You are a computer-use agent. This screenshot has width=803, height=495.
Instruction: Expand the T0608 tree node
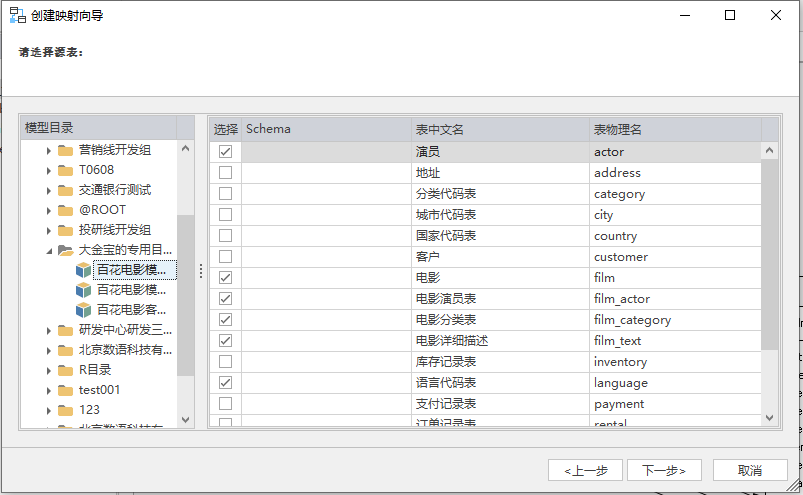(x=49, y=170)
